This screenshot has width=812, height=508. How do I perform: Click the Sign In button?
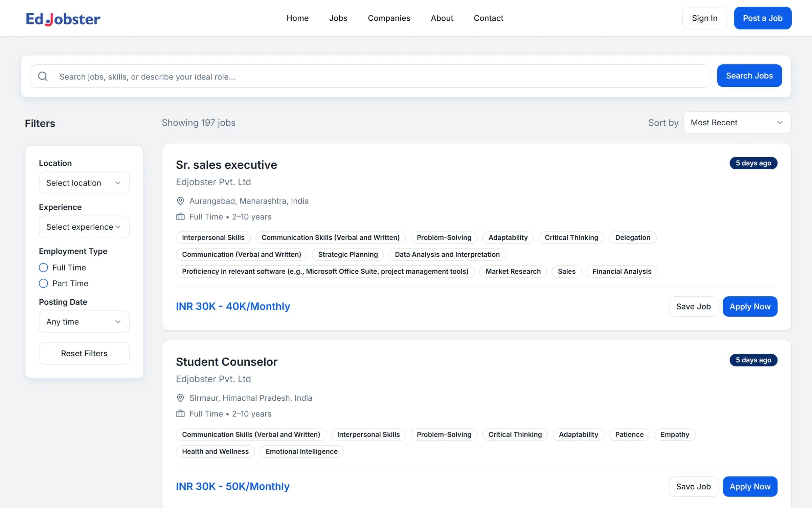(705, 18)
